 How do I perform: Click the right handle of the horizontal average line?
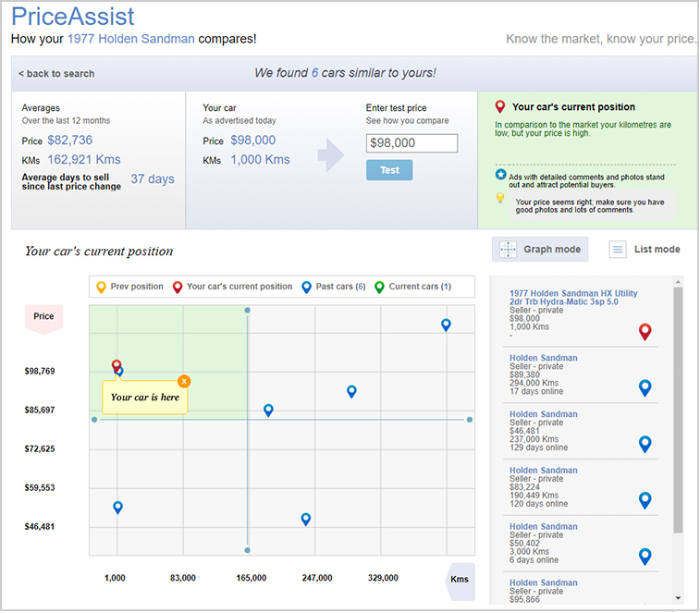coord(469,420)
